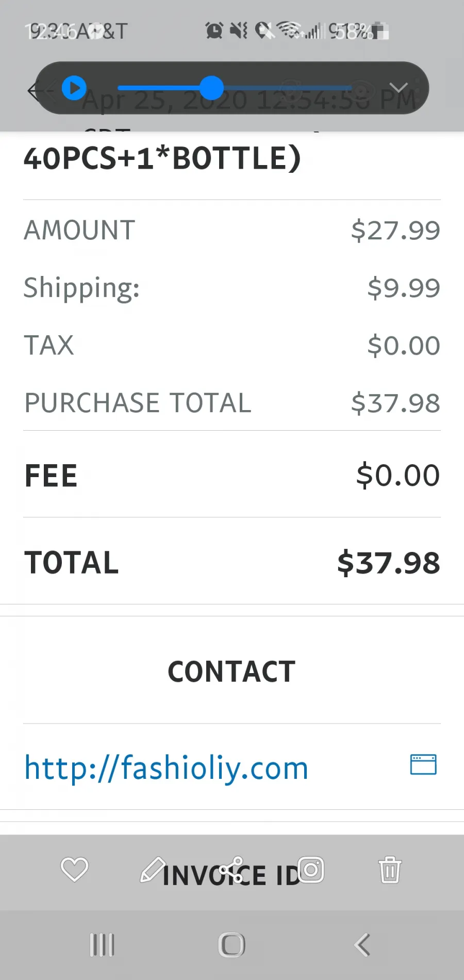Tap the alarm icon in status bar
The image size is (464, 980).
(214, 31)
